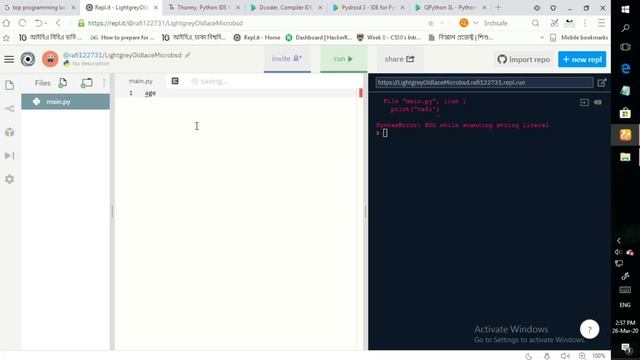Run the program with the run button
640x360 pixels.
(343, 59)
